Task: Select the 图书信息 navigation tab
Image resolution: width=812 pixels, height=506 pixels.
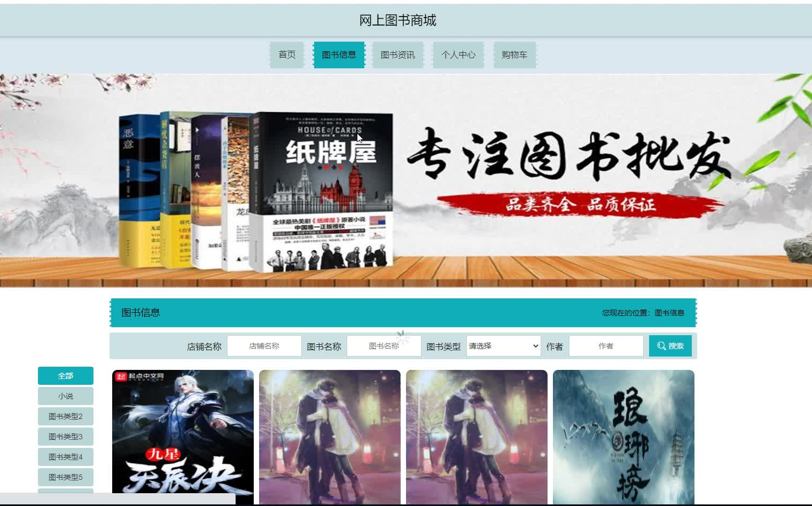Action: pyautogui.click(x=339, y=55)
